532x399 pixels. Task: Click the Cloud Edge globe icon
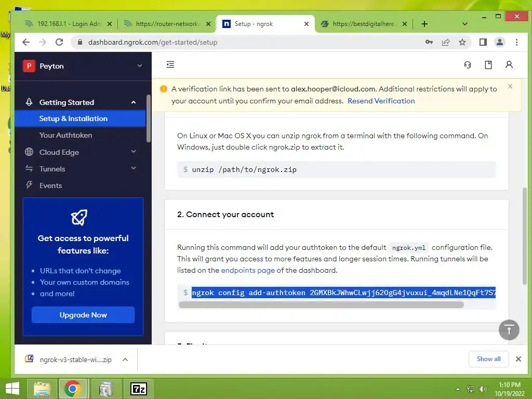pyautogui.click(x=29, y=152)
